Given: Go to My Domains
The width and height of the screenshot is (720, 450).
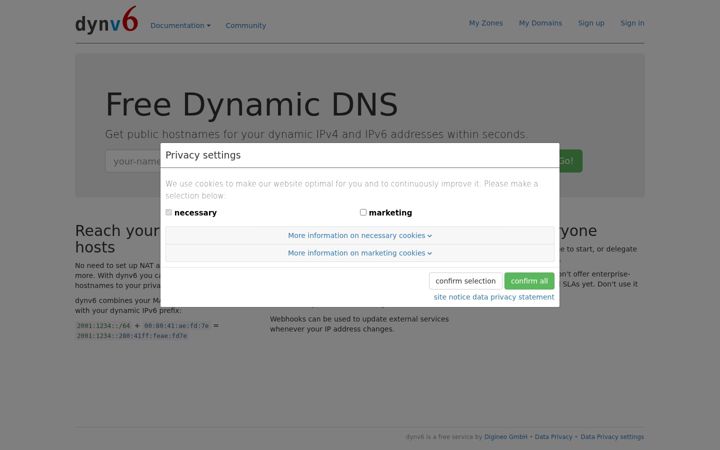Looking at the screenshot, I should tap(540, 23).
